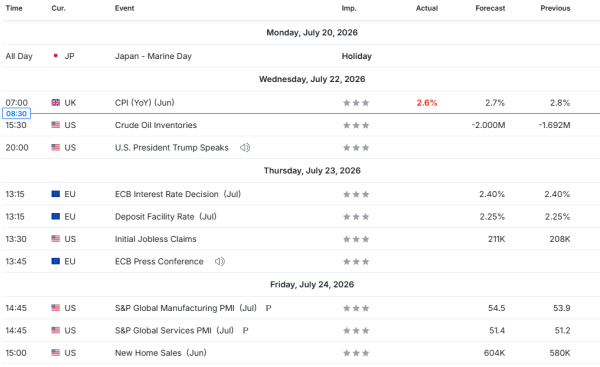Click the P marker next to Services PMI
Screen dimensions: 600x367
pyautogui.click(x=245, y=330)
